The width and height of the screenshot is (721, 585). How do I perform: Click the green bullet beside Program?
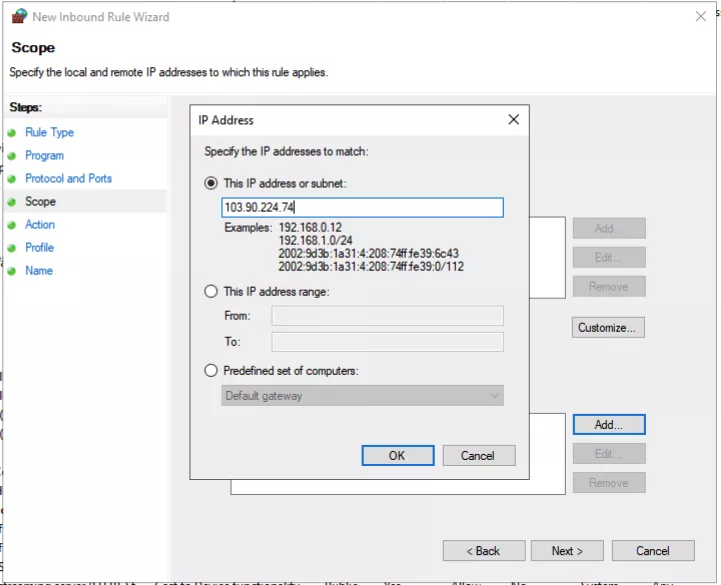click(x=12, y=156)
